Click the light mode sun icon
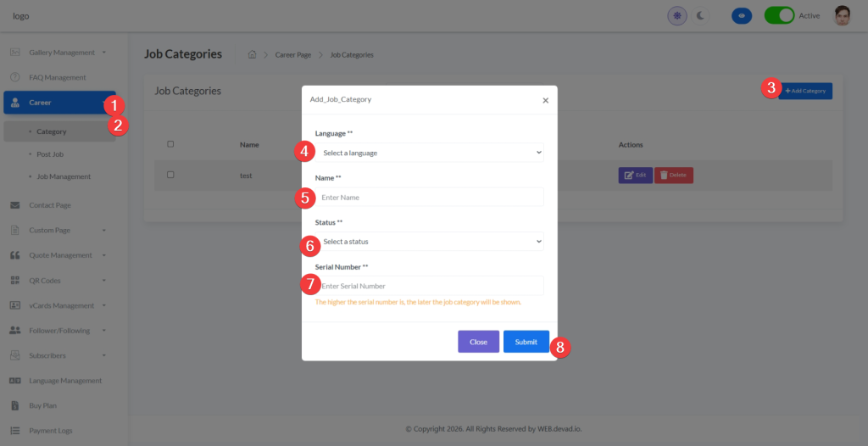The image size is (868, 446). point(676,15)
